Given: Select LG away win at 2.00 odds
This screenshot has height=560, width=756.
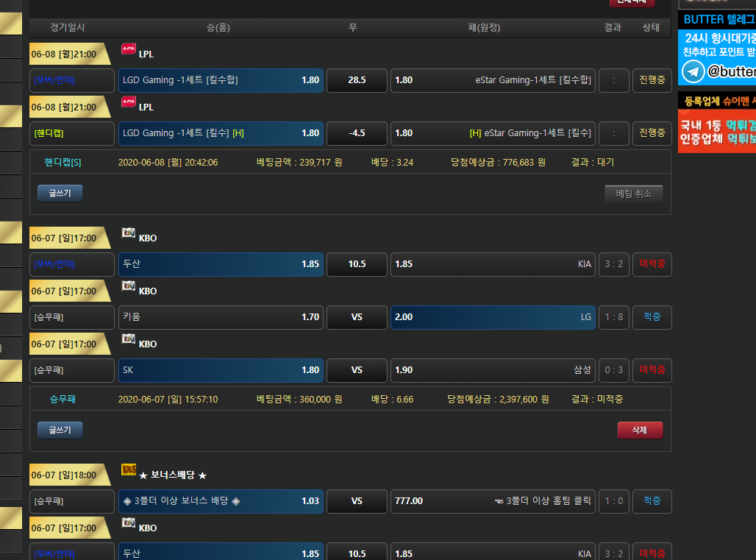Looking at the screenshot, I should tap(493, 317).
